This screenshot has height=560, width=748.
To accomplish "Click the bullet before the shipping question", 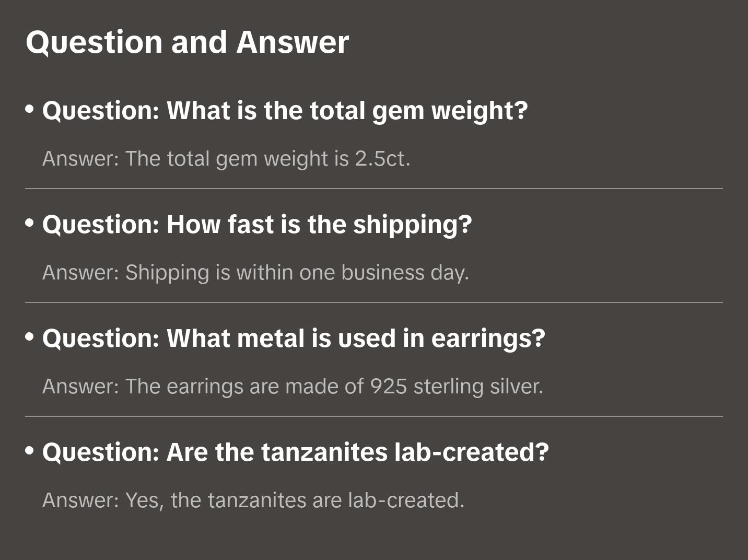I will click(x=30, y=223).
